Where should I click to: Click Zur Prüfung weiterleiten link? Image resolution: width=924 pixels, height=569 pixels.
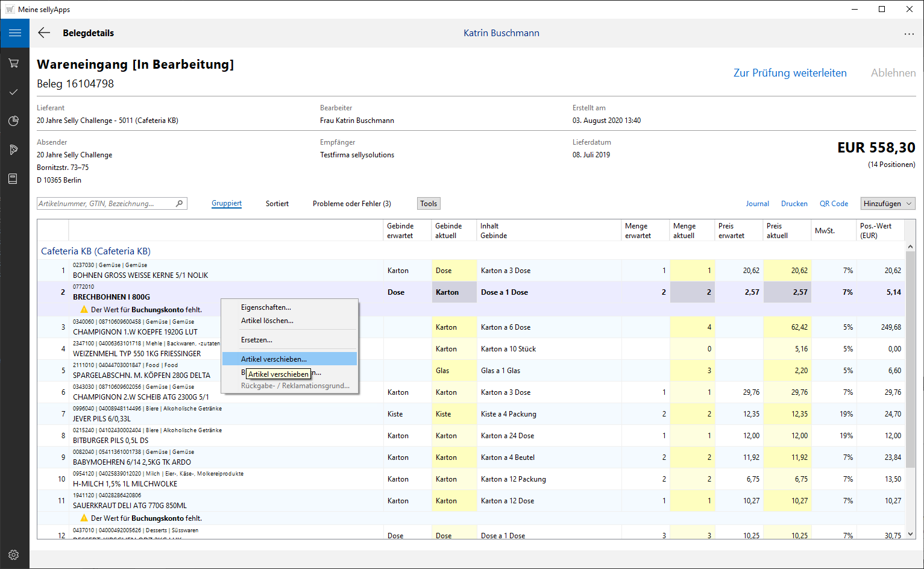tap(790, 73)
